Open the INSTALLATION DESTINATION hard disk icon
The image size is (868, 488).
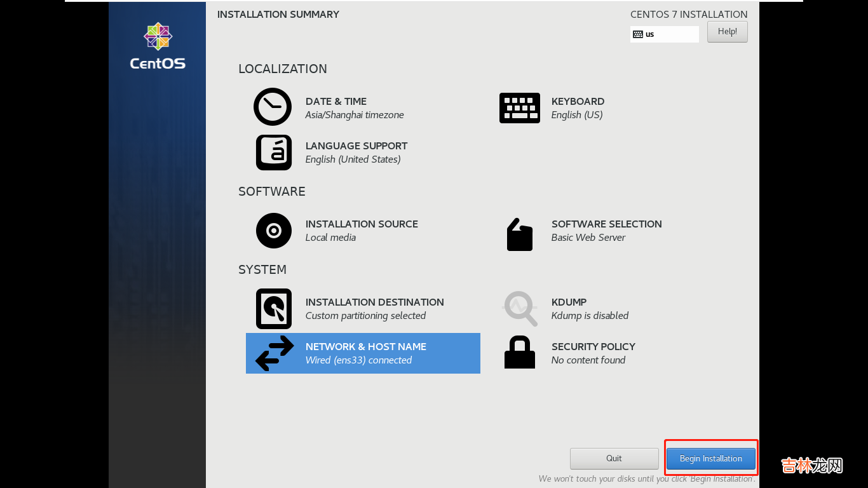tap(273, 309)
